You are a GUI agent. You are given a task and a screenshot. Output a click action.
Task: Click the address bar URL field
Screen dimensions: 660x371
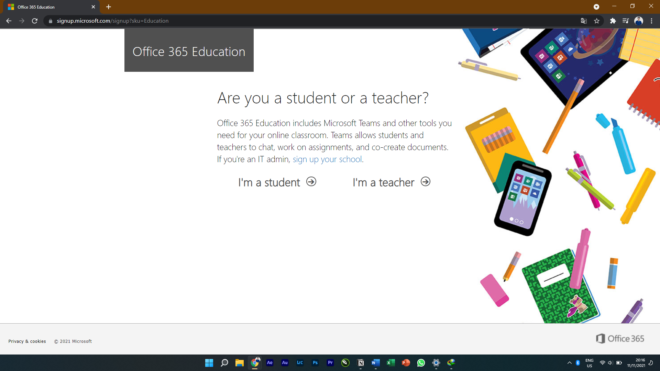pos(311,21)
